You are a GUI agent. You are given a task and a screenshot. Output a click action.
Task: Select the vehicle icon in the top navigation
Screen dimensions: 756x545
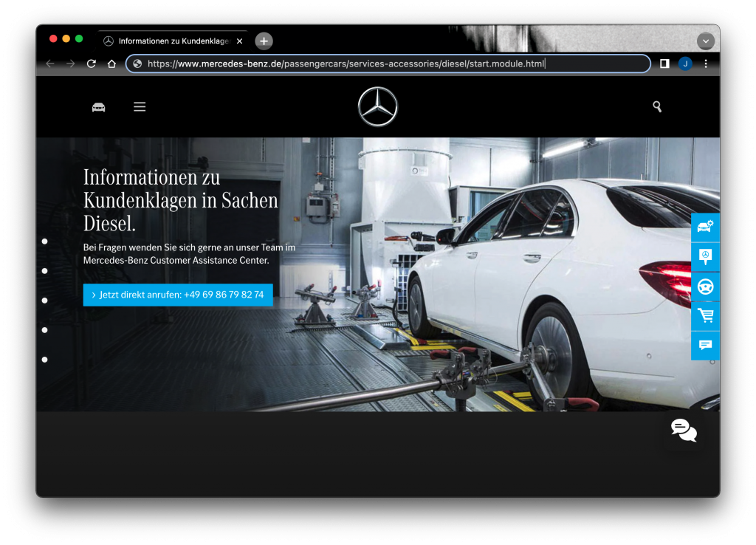tap(98, 106)
